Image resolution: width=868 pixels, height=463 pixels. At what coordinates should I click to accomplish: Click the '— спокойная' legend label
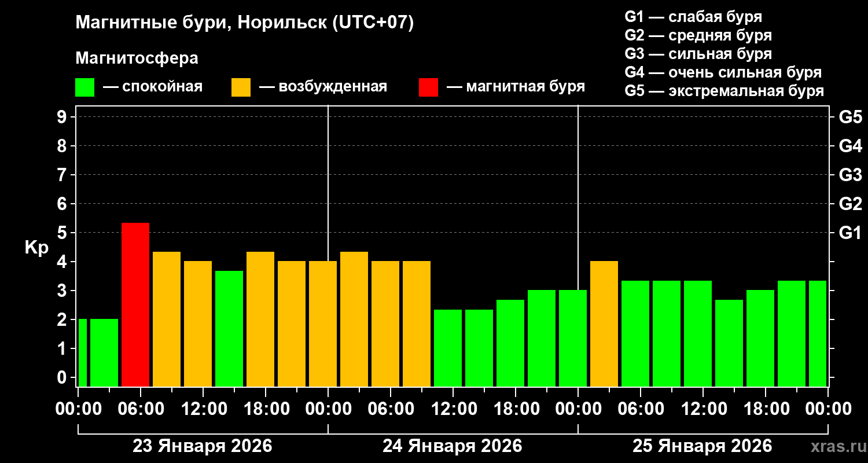pos(152,87)
